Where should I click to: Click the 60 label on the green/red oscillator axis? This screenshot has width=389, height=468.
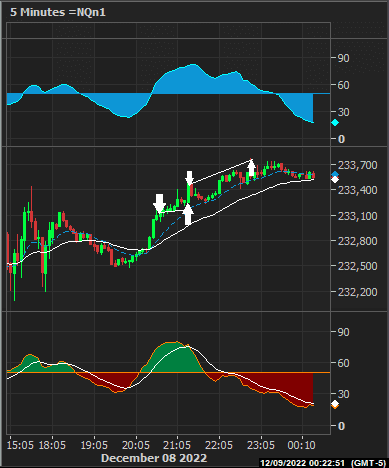344,363
